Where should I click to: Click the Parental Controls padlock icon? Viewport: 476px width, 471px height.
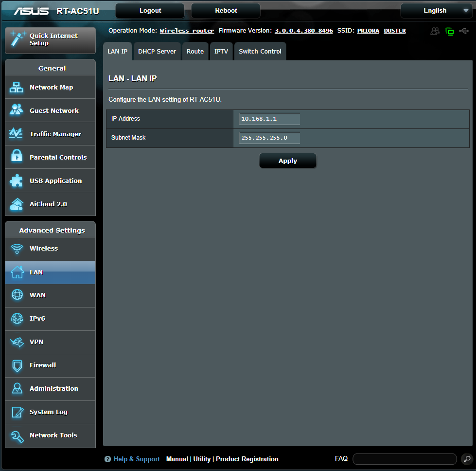click(x=17, y=156)
